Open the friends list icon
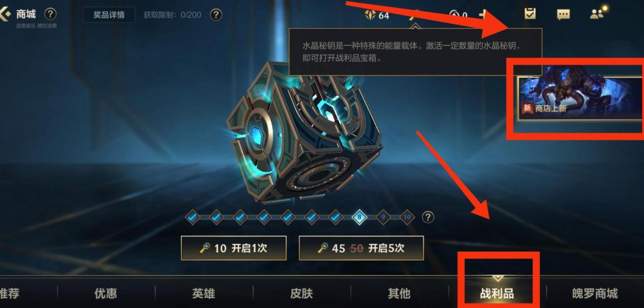The image size is (644, 308). 598,13
